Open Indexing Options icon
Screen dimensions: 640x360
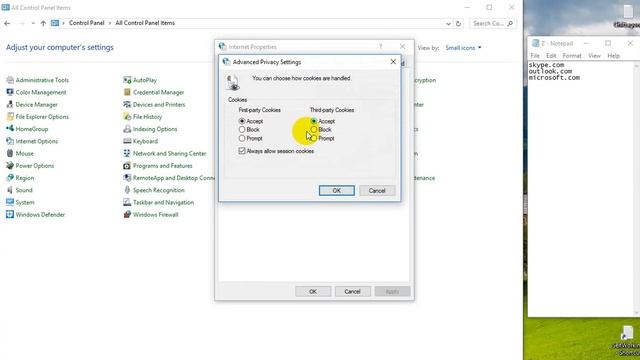click(127, 129)
